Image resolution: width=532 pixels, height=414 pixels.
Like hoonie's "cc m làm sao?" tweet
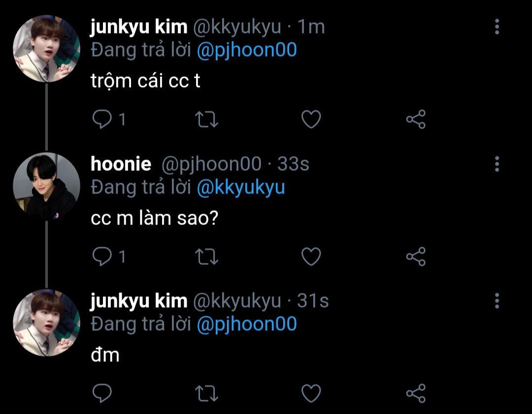311,256
